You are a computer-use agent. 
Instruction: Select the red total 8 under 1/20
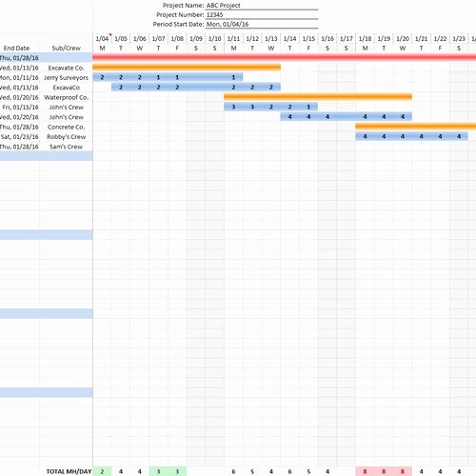tap(403, 471)
